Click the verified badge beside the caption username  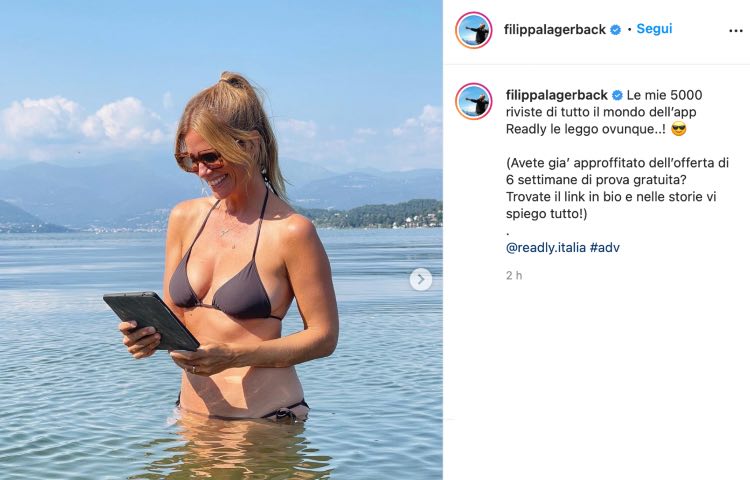pos(618,95)
